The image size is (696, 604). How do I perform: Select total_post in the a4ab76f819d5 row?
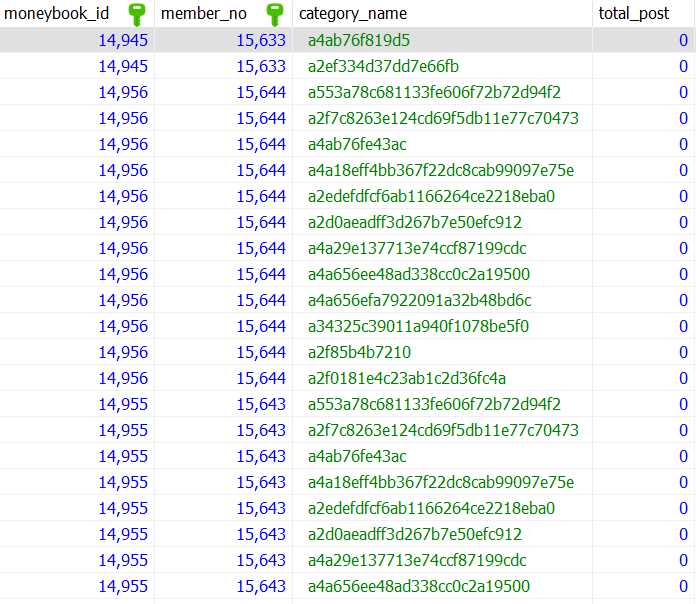(x=682, y=40)
